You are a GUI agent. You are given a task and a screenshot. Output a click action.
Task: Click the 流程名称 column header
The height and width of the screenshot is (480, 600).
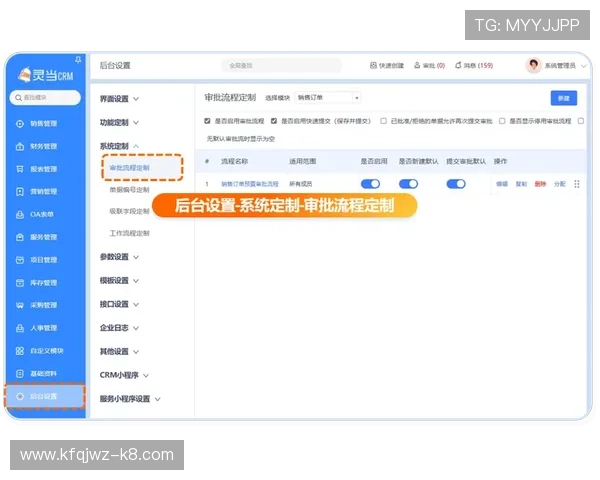pyautogui.click(x=234, y=161)
